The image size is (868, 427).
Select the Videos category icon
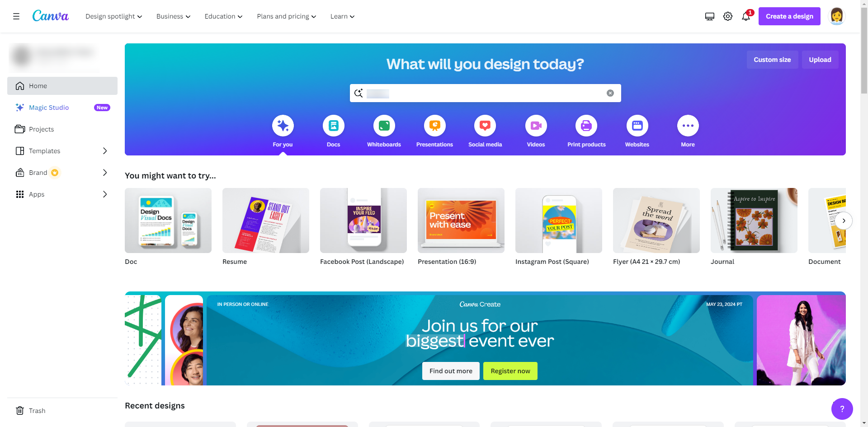point(536,126)
